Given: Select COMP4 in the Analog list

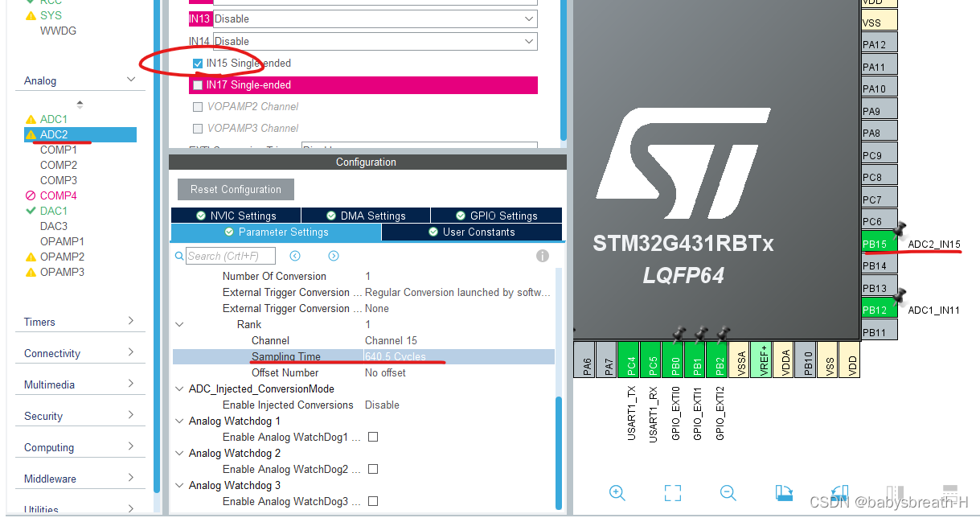Looking at the screenshot, I should [x=59, y=195].
